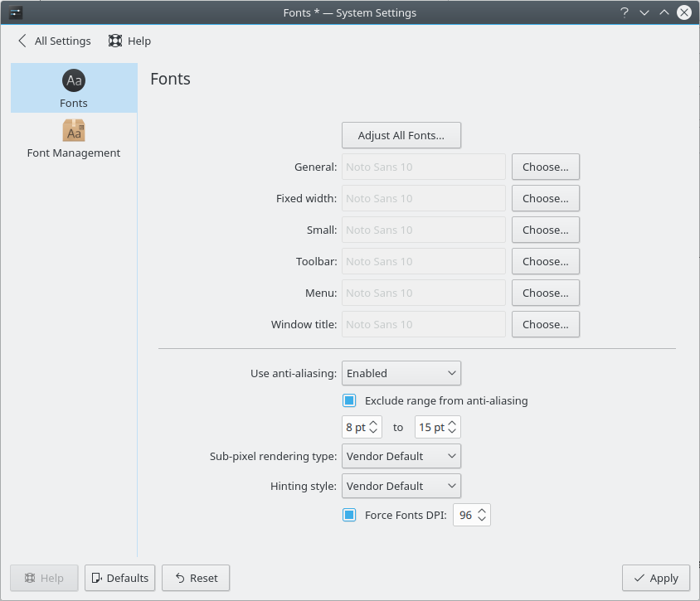Click the Force Fonts DPI value field

point(465,515)
